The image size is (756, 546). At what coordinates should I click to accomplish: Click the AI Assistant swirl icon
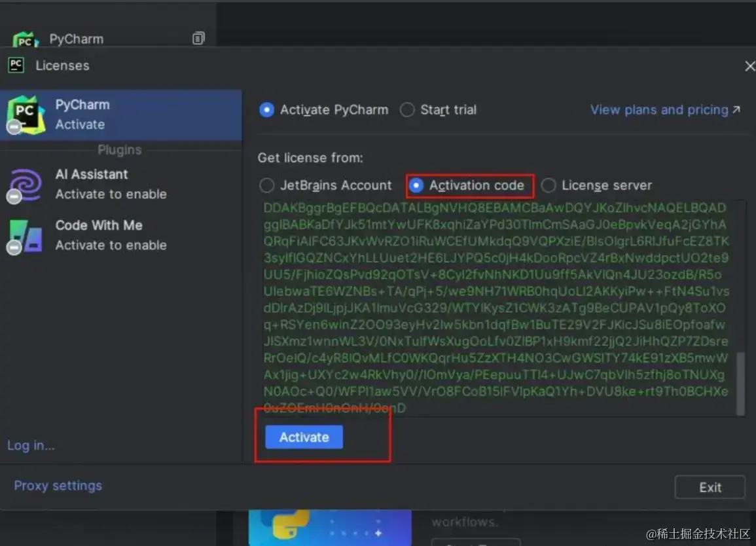pos(25,185)
